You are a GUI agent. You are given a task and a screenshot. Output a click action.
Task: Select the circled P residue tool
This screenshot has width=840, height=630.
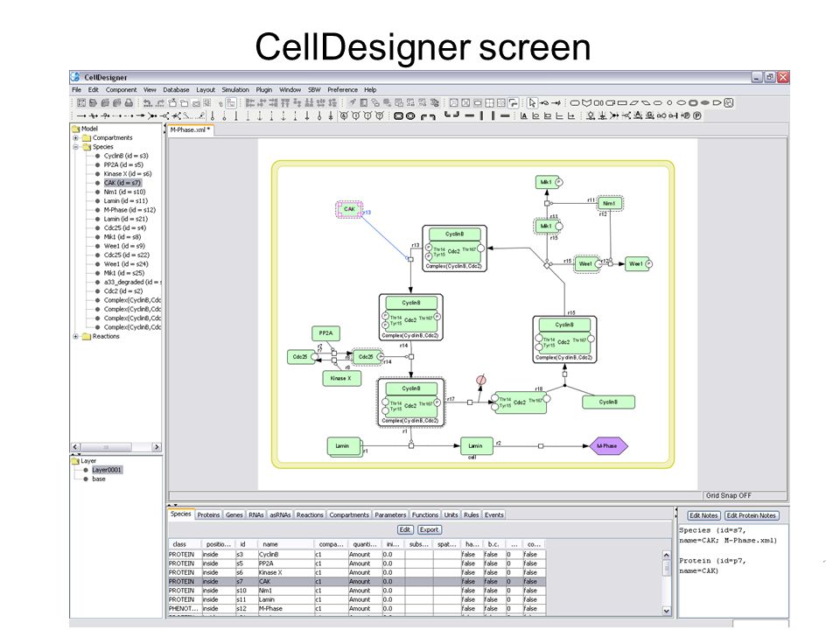(x=697, y=115)
